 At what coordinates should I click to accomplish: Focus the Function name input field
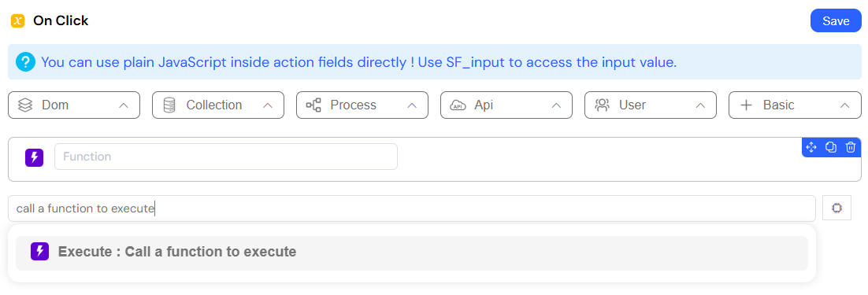[x=226, y=157]
